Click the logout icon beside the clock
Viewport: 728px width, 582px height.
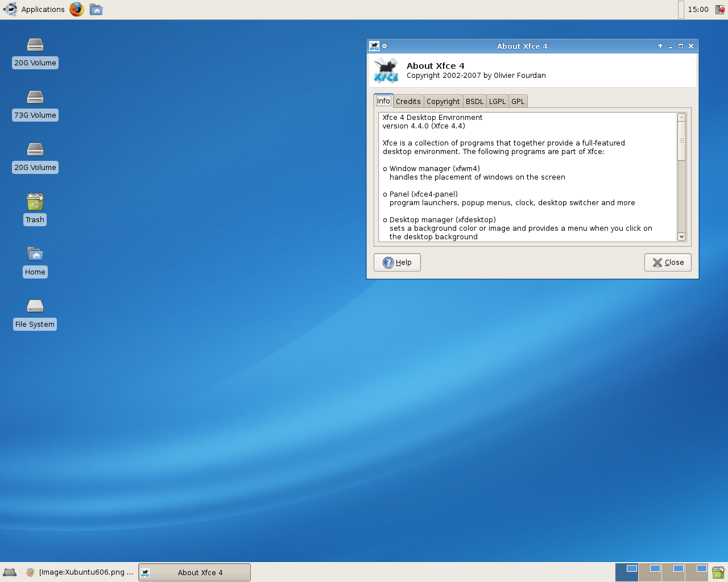[719, 10]
